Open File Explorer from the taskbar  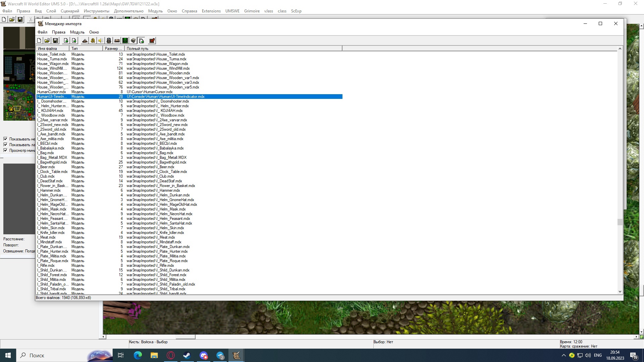coord(154,355)
